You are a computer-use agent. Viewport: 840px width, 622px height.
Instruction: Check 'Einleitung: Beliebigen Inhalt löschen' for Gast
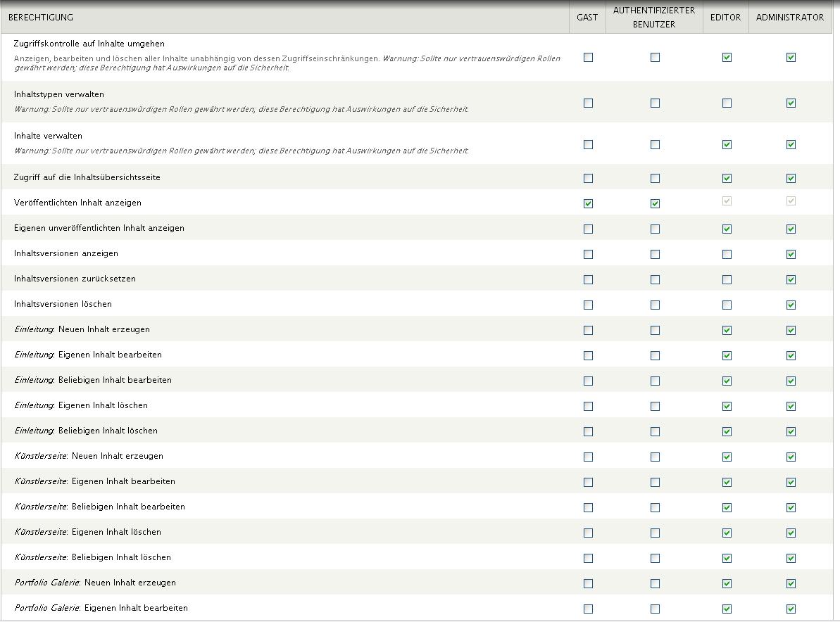click(588, 432)
